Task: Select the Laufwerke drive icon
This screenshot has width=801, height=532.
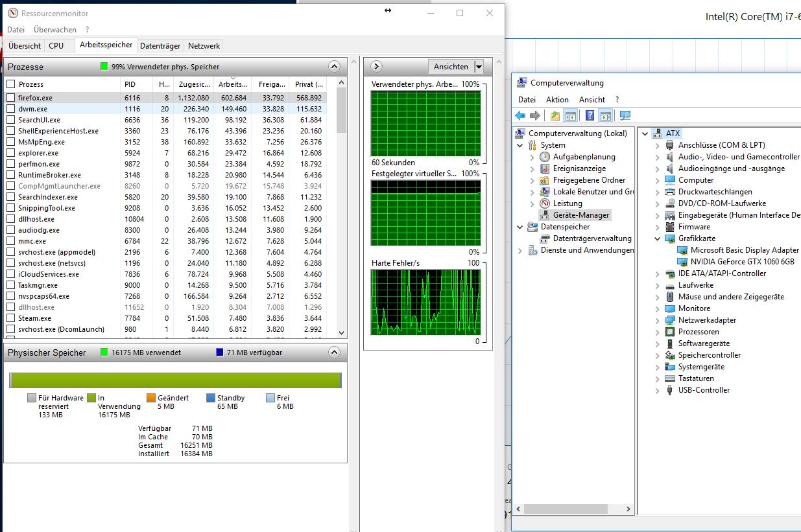Action: 670,285
